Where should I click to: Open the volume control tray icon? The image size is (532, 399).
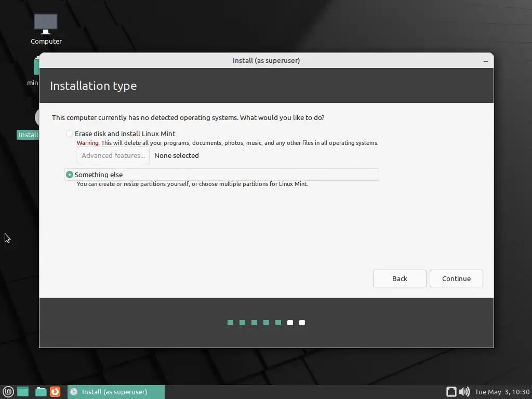[464, 392]
